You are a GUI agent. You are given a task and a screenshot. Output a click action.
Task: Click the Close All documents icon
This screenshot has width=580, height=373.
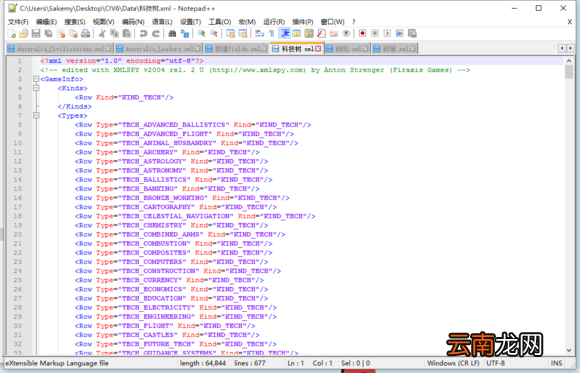[x=73, y=34]
